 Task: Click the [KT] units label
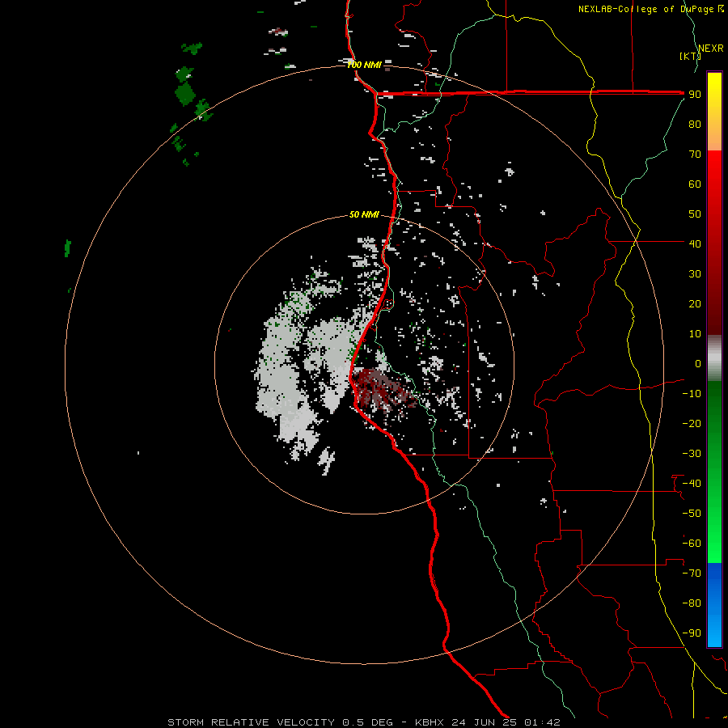[x=690, y=56]
